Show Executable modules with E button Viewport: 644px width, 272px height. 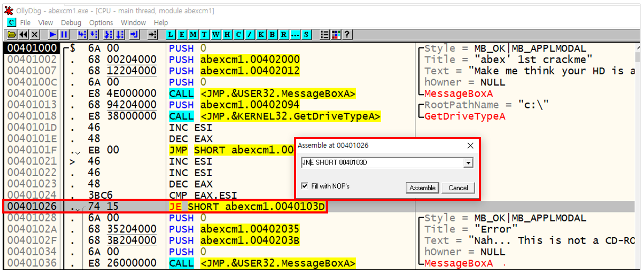pos(182,35)
